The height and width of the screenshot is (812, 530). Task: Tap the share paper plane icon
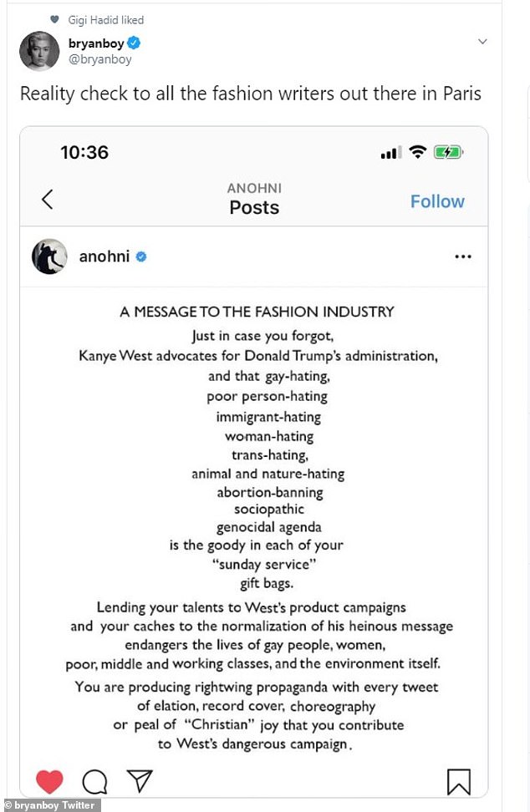tap(137, 781)
